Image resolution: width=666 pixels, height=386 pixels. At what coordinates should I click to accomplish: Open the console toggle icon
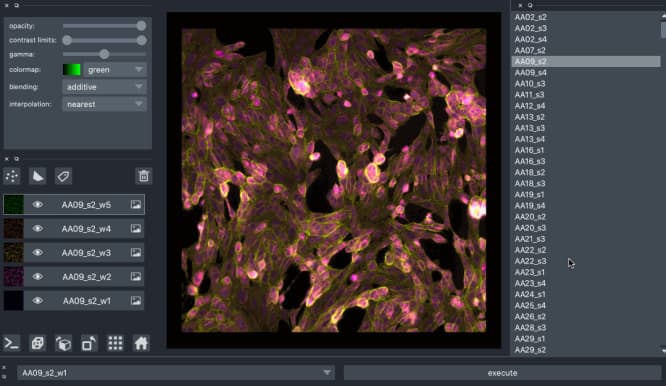(x=11, y=343)
